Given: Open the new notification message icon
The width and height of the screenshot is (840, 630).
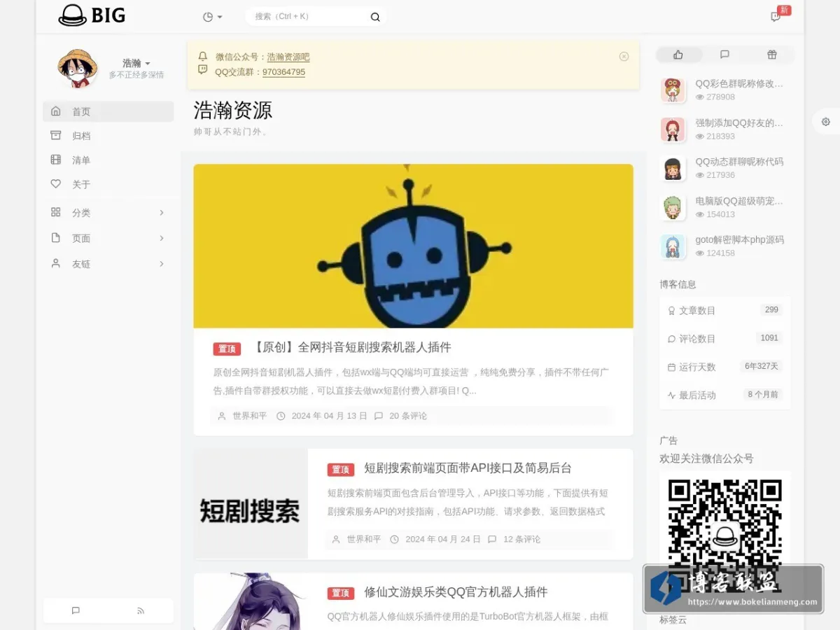Looking at the screenshot, I should 776,17.
